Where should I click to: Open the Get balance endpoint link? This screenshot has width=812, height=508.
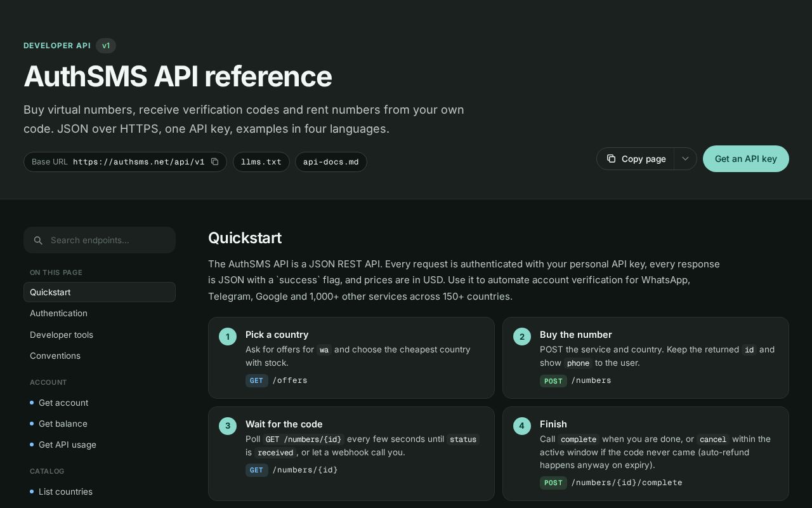[100, 424]
